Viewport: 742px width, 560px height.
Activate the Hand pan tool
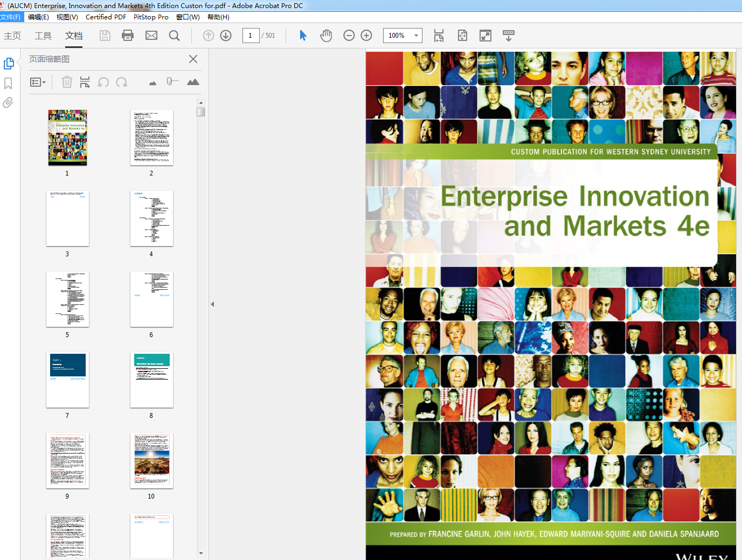tap(326, 36)
